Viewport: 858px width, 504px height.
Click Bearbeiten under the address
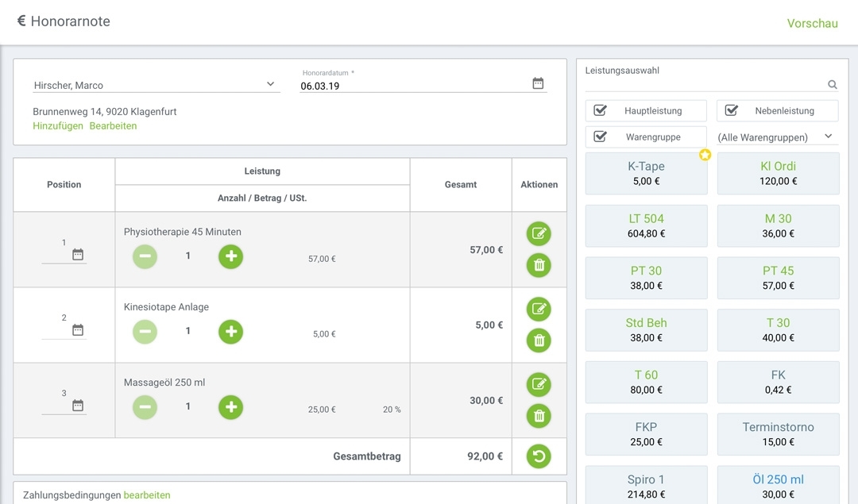click(113, 126)
